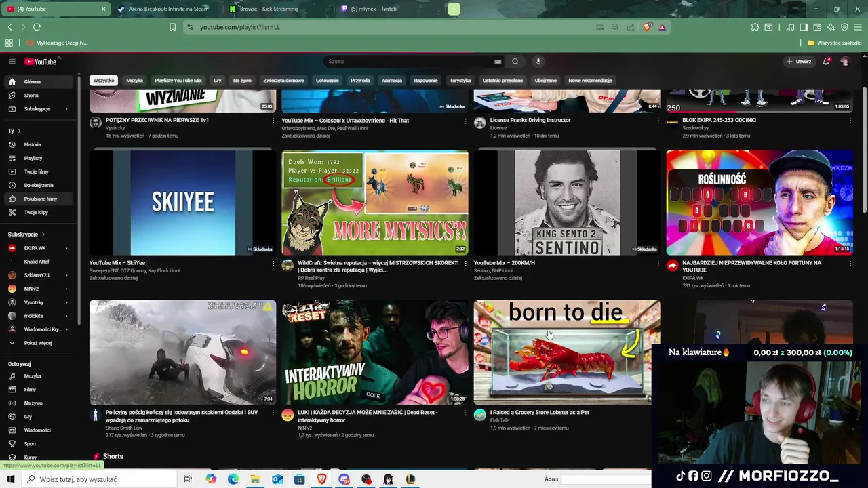
Task: Open Shorts from the sidebar
Action: point(39,96)
